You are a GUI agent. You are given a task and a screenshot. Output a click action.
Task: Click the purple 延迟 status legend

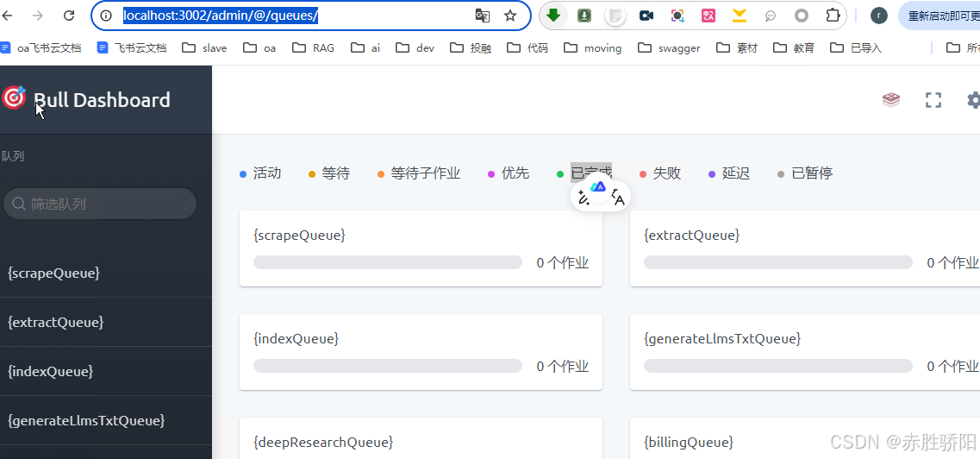click(729, 173)
